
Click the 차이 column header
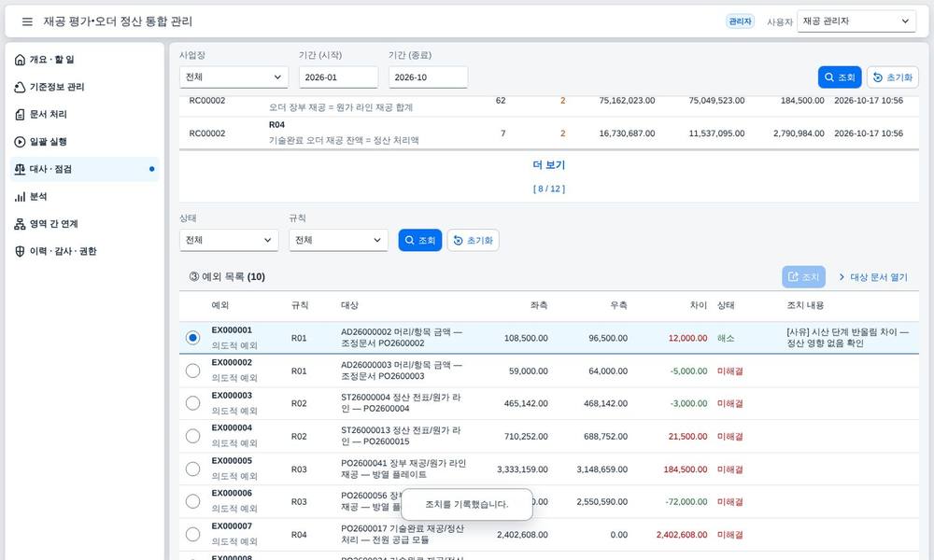click(x=698, y=305)
